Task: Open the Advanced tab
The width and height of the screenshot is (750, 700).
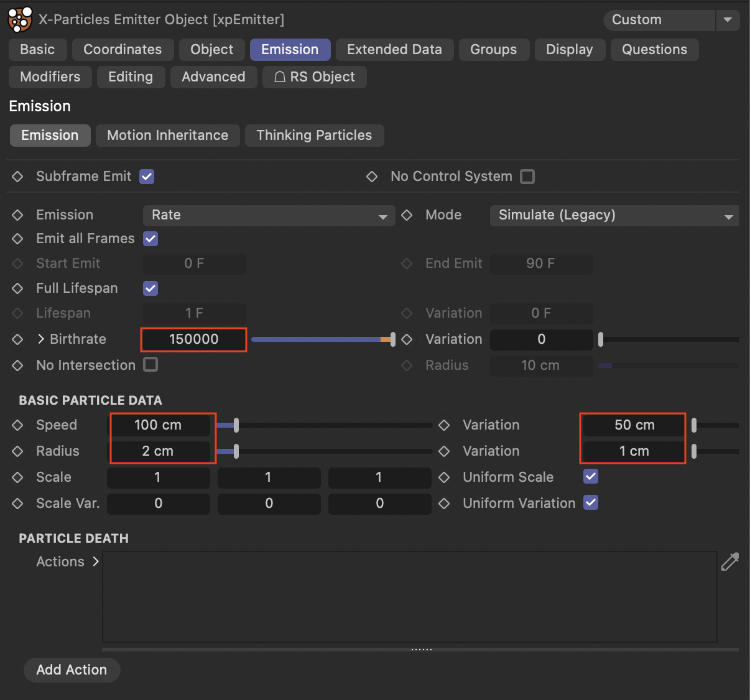Action: 213,77
